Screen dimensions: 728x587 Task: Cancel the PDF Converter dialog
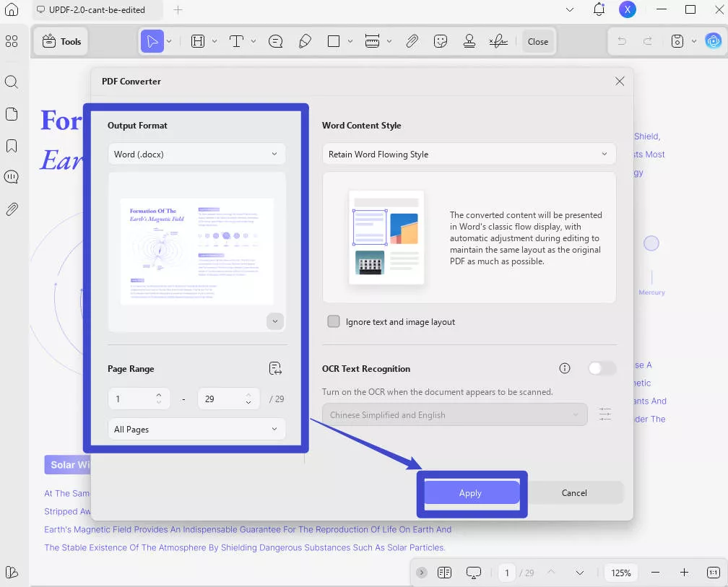pyautogui.click(x=574, y=492)
